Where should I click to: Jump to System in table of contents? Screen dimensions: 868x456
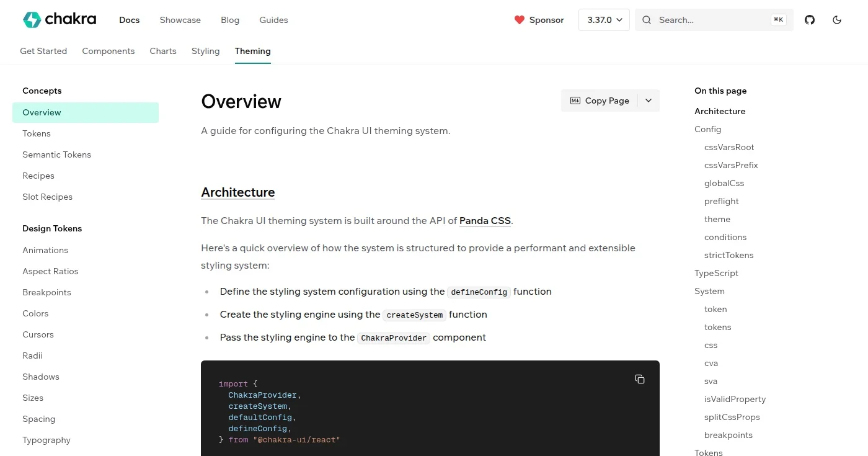pyautogui.click(x=709, y=291)
